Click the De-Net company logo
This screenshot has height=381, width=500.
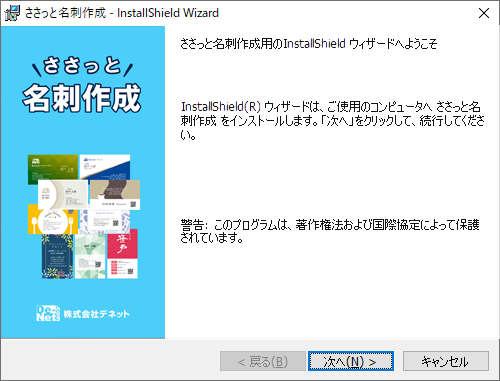48,313
